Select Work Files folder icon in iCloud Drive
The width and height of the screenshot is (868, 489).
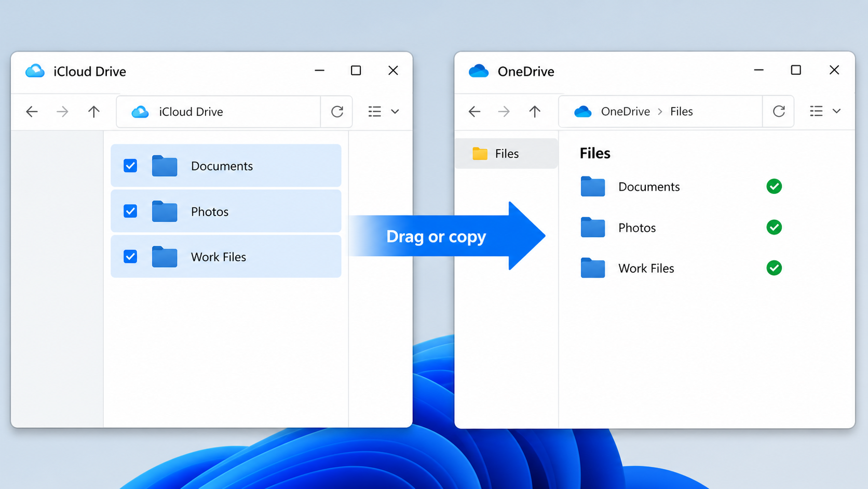tap(165, 256)
